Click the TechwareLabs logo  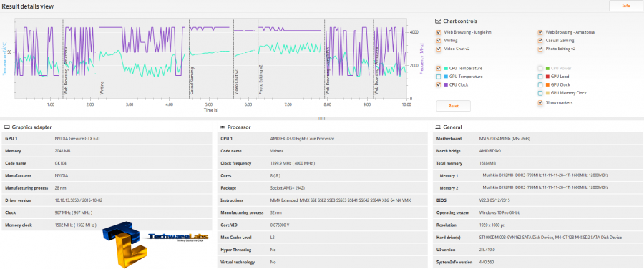(155, 243)
